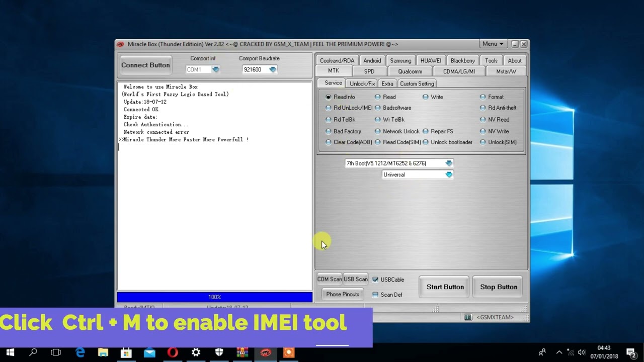Screen dimensions: 644x362
Task: Toggle the USBCable checkbox
Action: tap(375, 280)
